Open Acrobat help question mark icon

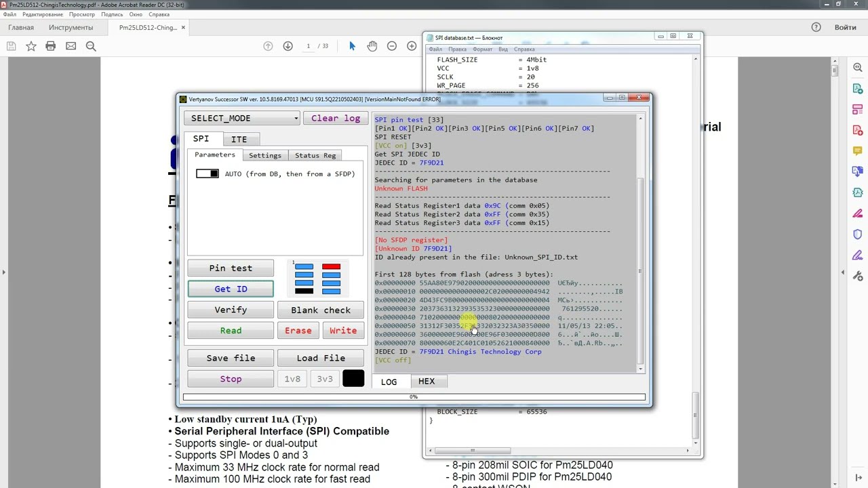tap(816, 27)
